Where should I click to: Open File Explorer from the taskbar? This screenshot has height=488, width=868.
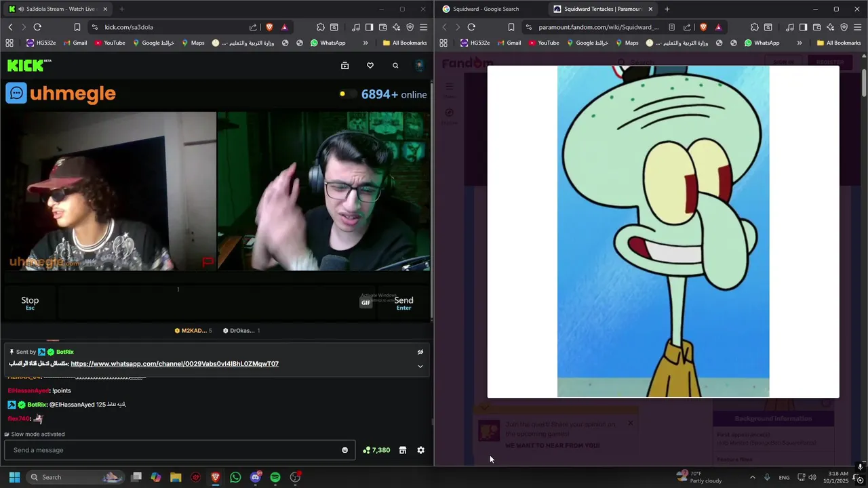(176, 477)
